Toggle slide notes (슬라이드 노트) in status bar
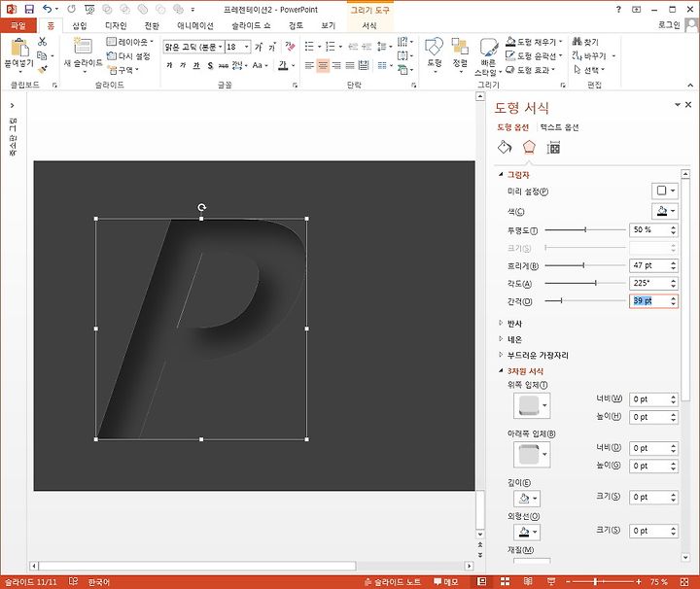This screenshot has height=589, width=700. coord(393,582)
